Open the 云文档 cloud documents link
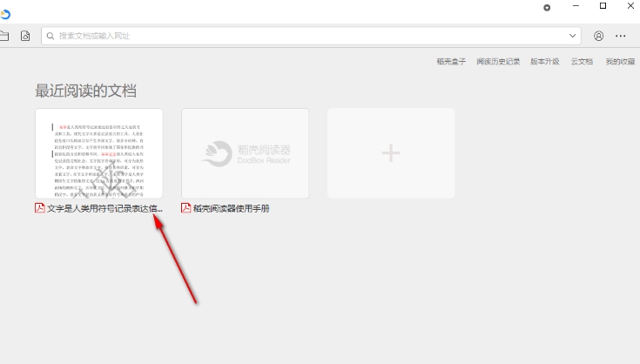This screenshot has width=640, height=364. click(582, 62)
